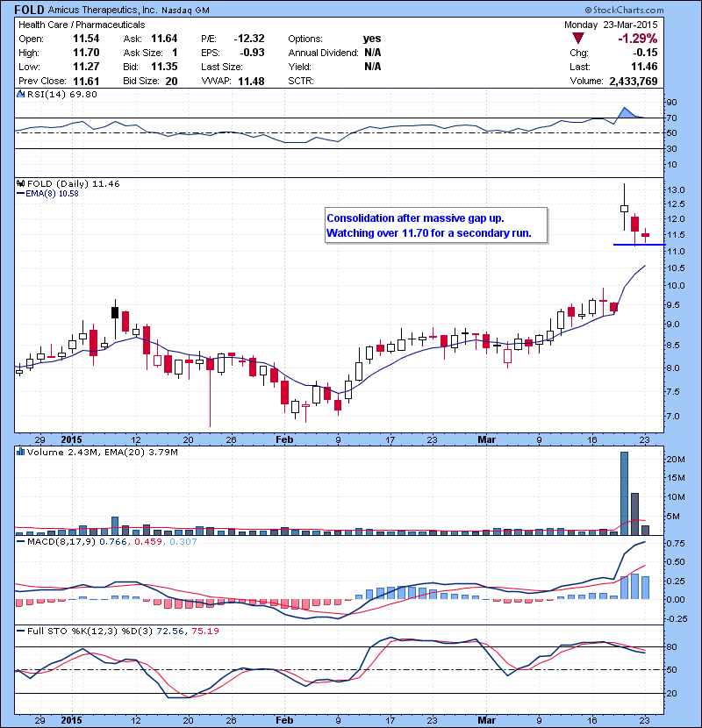Click the Ask price 11.64
This screenshot has height=728, width=702.
click(x=164, y=39)
